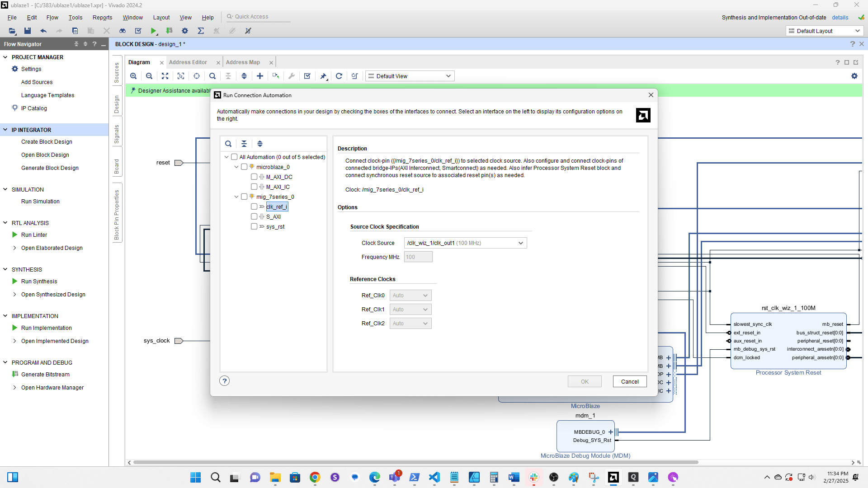
Task: Click the collapse all icon in dialog tree
Action: [244, 144]
